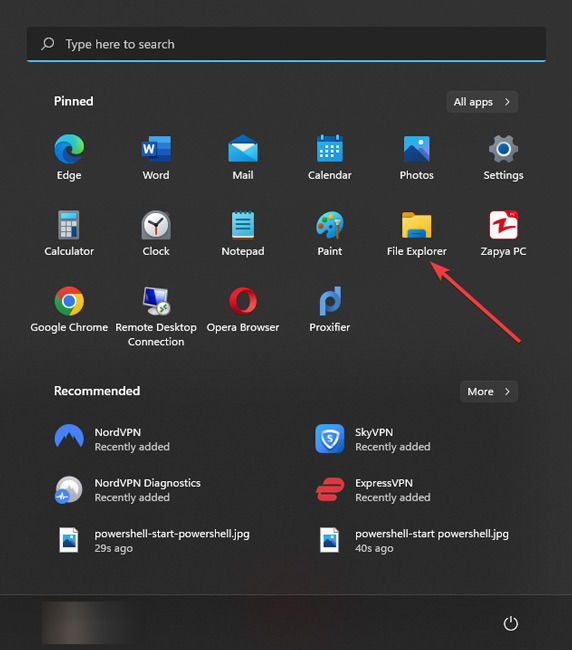Viewport: 572px width, 650px height.
Task: Expand the All apps list
Action: (482, 102)
